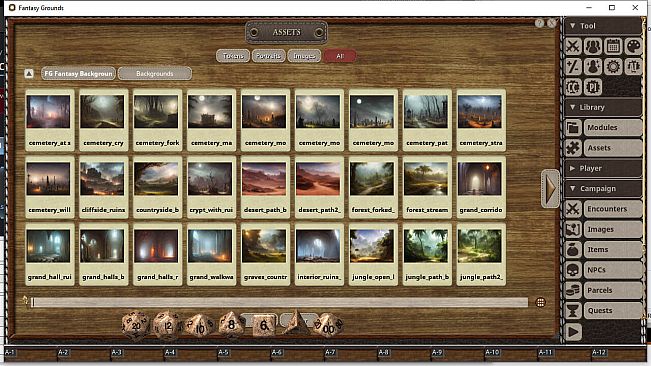Click the coins icon beside Parcels
This screenshot has width=651, height=366.
click(x=573, y=290)
